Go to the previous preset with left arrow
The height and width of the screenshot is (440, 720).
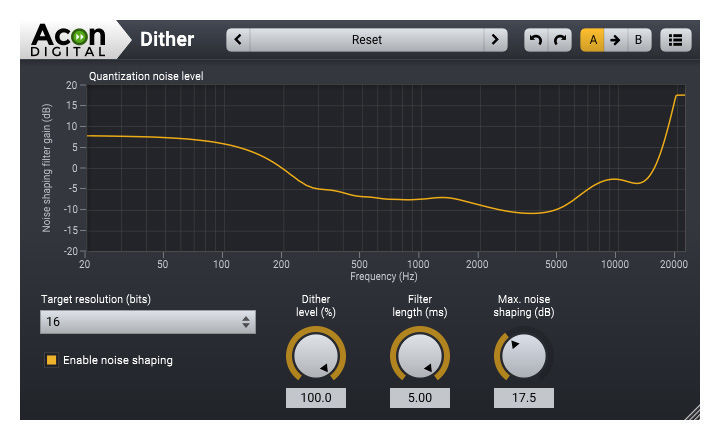pyautogui.click(x=238, y=40)
